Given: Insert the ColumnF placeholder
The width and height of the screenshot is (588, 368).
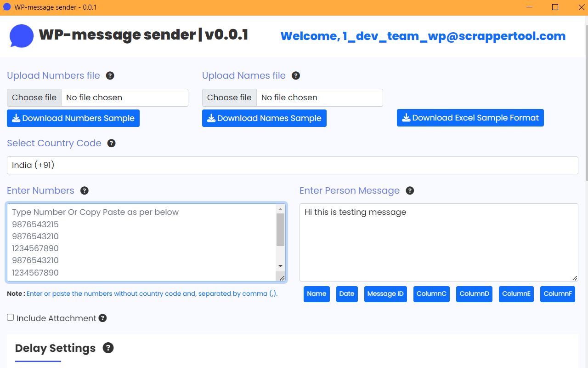Looking at the screenshot, I should pyautogui.click(x=558, y=294).
